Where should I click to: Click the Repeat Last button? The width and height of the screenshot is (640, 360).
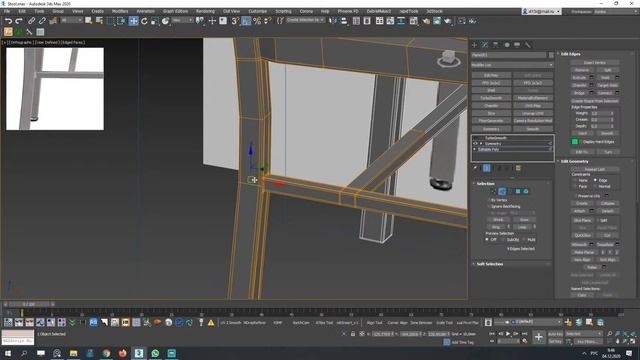click(595, 169)
